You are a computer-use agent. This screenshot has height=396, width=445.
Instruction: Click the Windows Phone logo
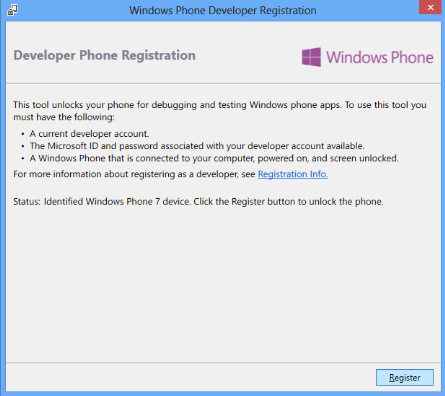[367, 57]
